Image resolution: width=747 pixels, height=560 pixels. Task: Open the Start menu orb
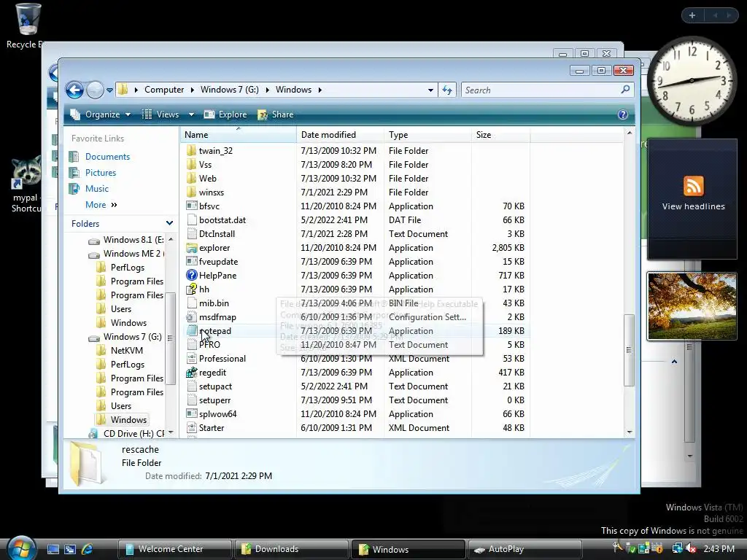click(20, 548)
